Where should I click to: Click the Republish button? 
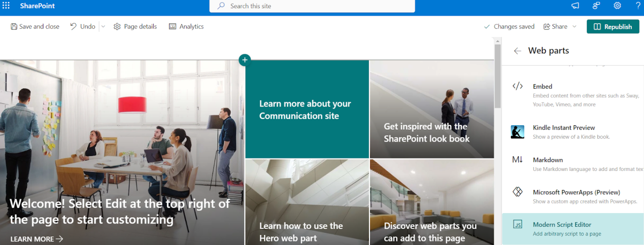[x=613, y=27]
